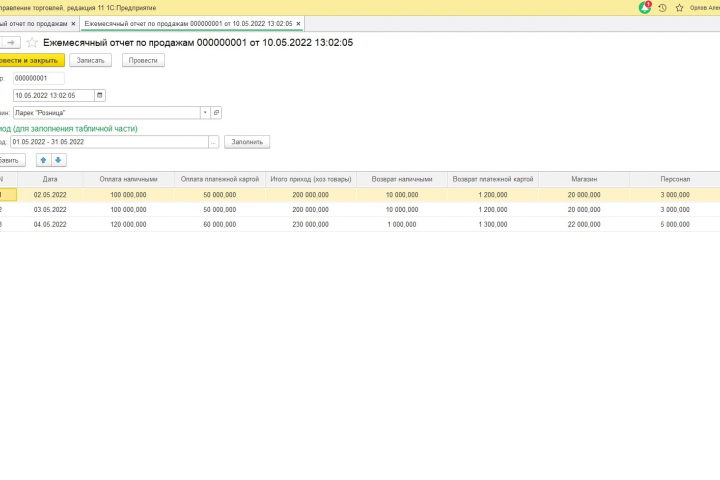Click the user name in the title bar
Screen dimensions: 720x480
(705, 8)
